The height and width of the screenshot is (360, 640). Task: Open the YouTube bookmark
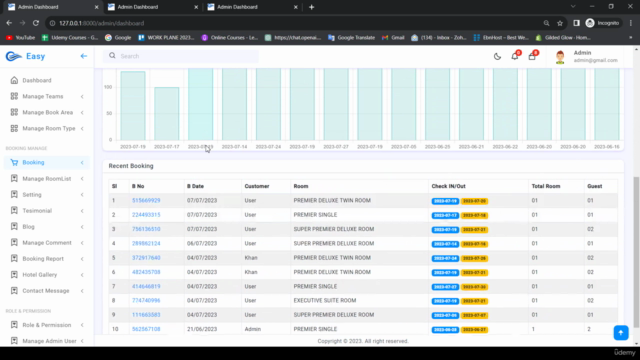(20, 38)
